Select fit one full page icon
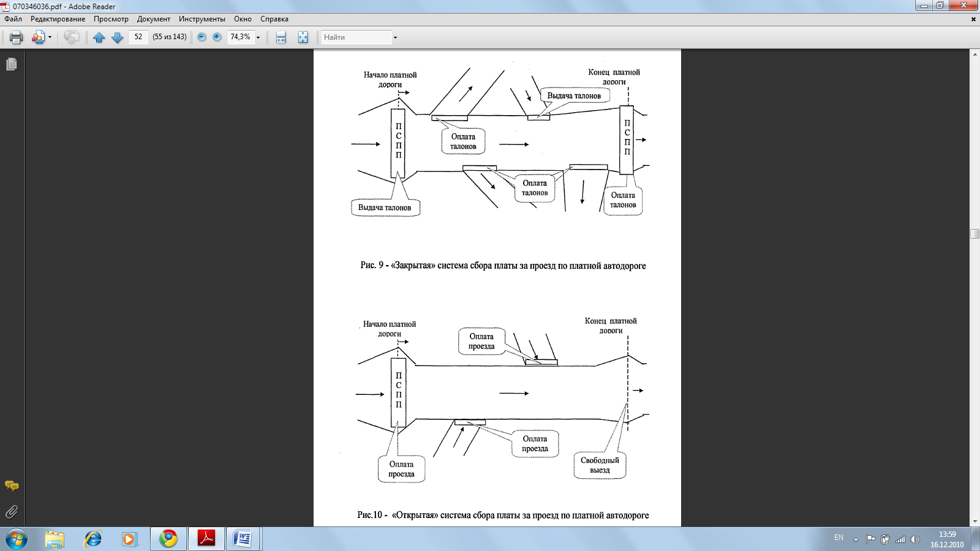Screen dimensions: 980x551 [303, 37]
